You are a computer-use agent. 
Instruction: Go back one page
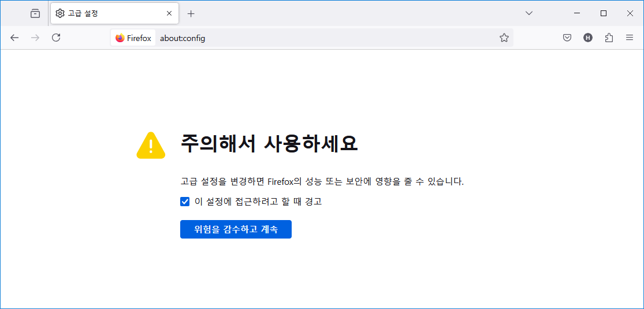pos(14,38)
